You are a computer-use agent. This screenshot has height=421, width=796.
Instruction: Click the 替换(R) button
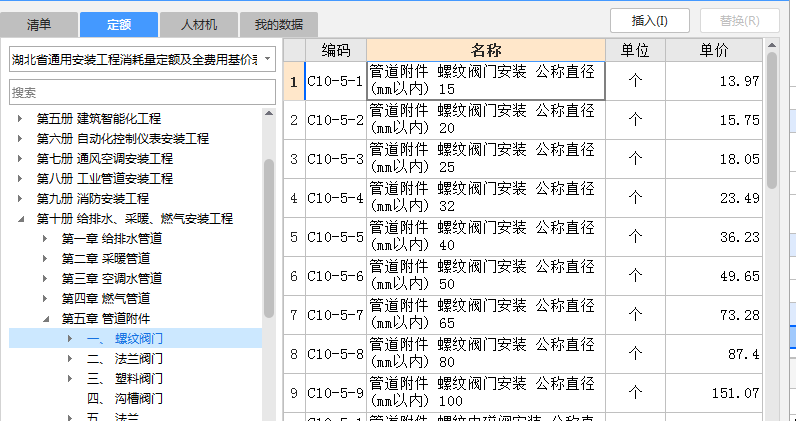[740, 21]
